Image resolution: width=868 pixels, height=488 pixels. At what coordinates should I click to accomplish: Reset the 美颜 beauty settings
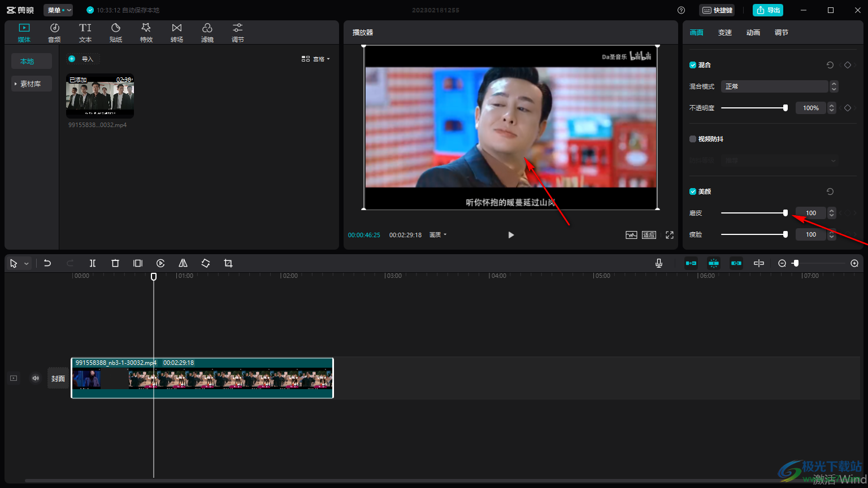pyautogui.click(x=830, y=191)
